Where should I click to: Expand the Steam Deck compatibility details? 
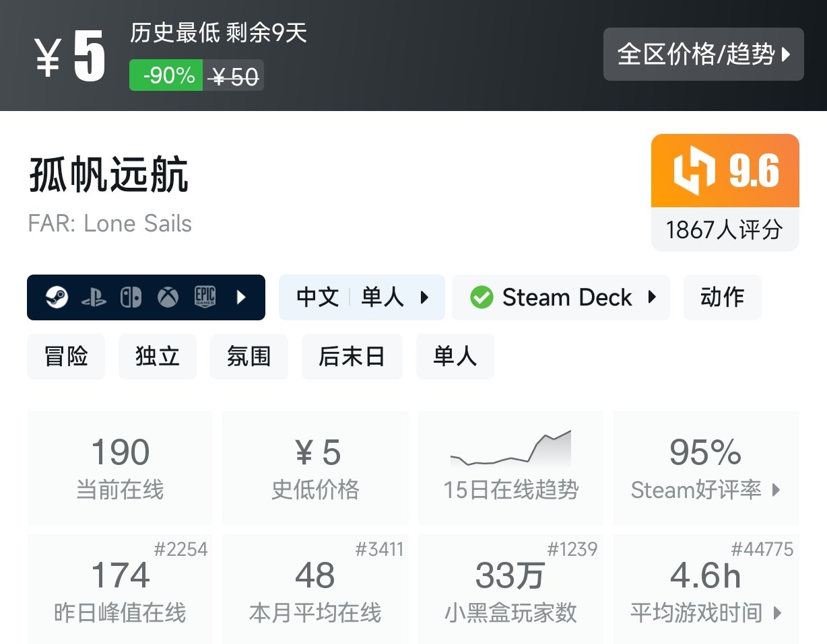(x=649, y=297)
